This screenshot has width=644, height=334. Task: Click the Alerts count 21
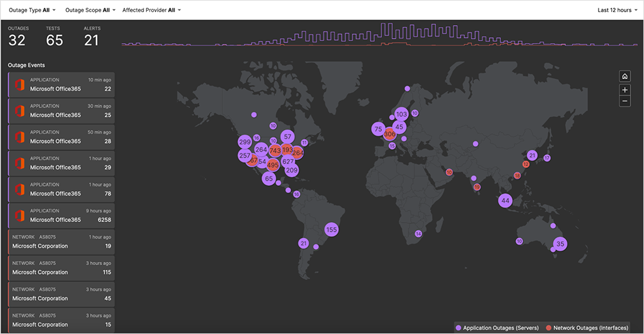coord(91,40)
